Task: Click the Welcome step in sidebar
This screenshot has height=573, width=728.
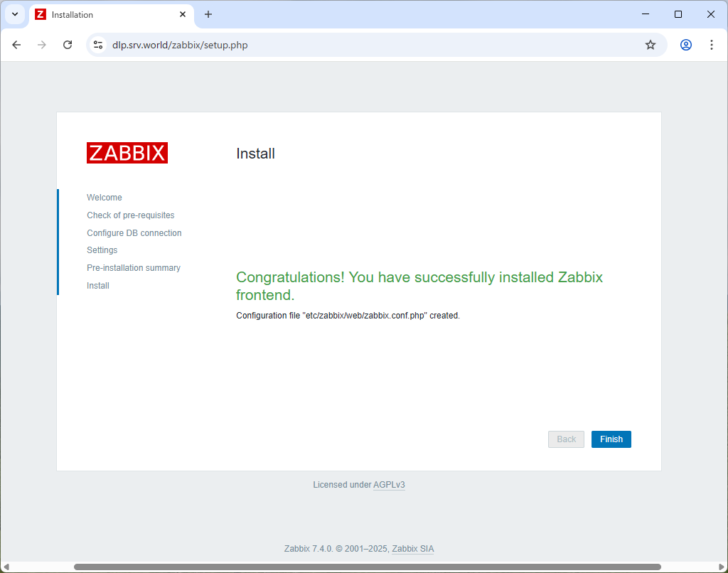Action: pos(105,198)
